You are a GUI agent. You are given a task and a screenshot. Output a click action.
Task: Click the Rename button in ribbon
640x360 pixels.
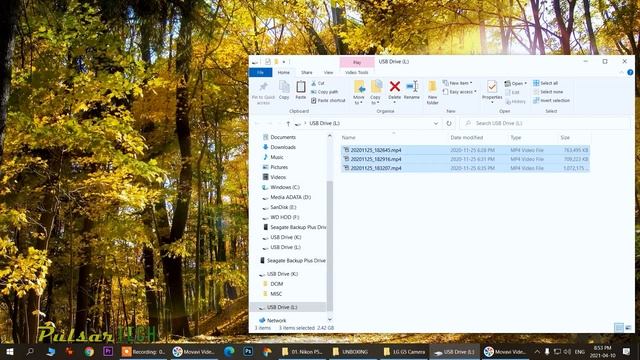(412, 90)
